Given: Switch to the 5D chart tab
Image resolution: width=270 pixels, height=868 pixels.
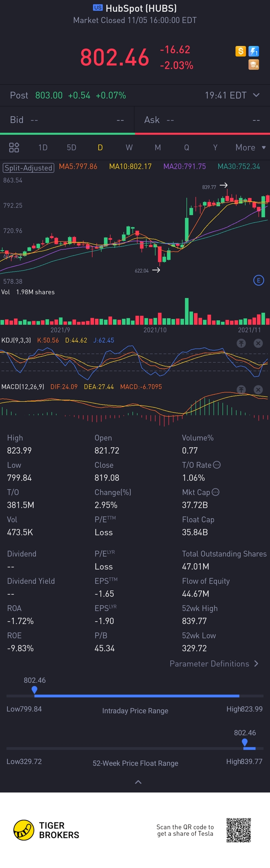Looking at the screenshot, I should point(71,147).
